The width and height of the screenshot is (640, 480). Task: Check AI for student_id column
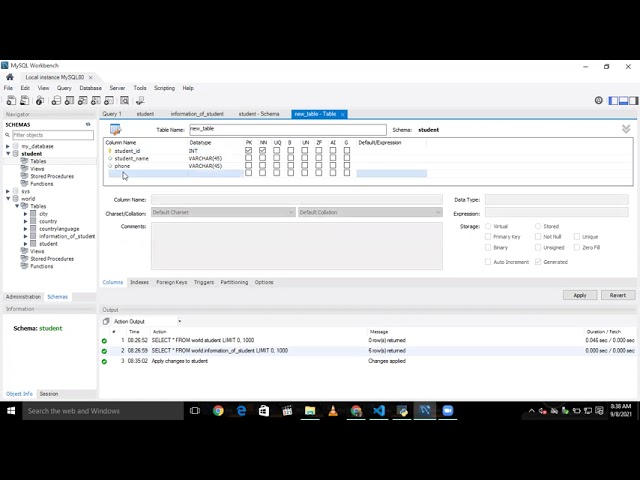(333, 151)
